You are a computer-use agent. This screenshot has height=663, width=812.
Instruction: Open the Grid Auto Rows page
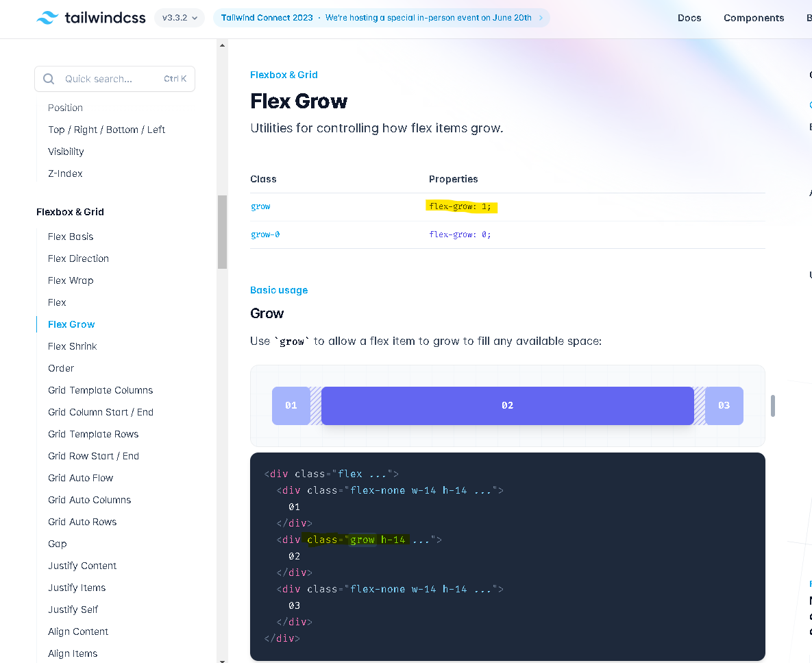(82, 522)
